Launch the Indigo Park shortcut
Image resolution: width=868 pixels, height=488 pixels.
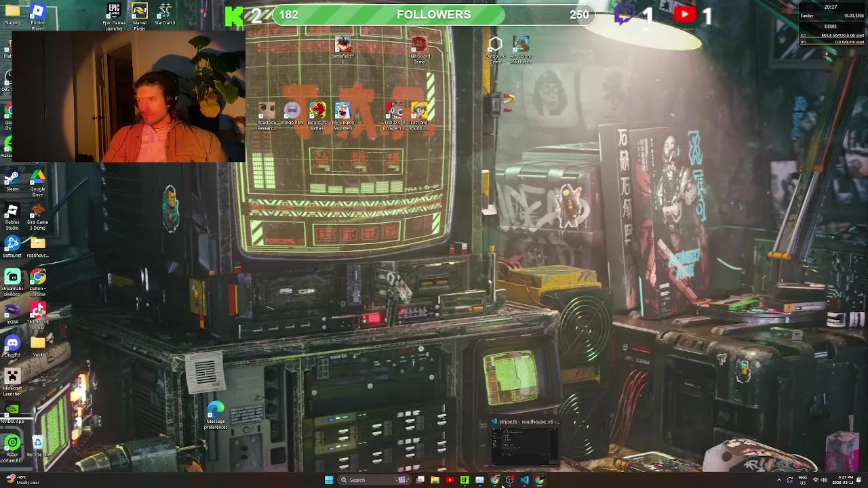pos(292,114)
